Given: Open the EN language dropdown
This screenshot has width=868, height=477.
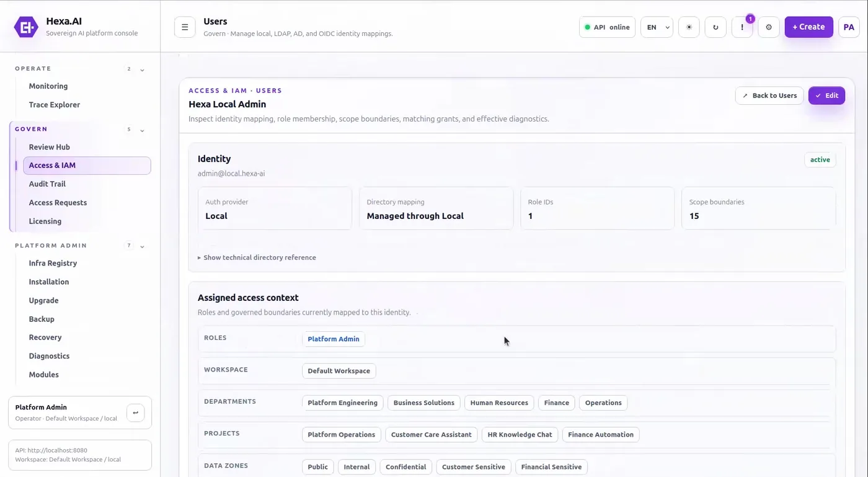Looking at the screenshot, I should tap(657, 27).
